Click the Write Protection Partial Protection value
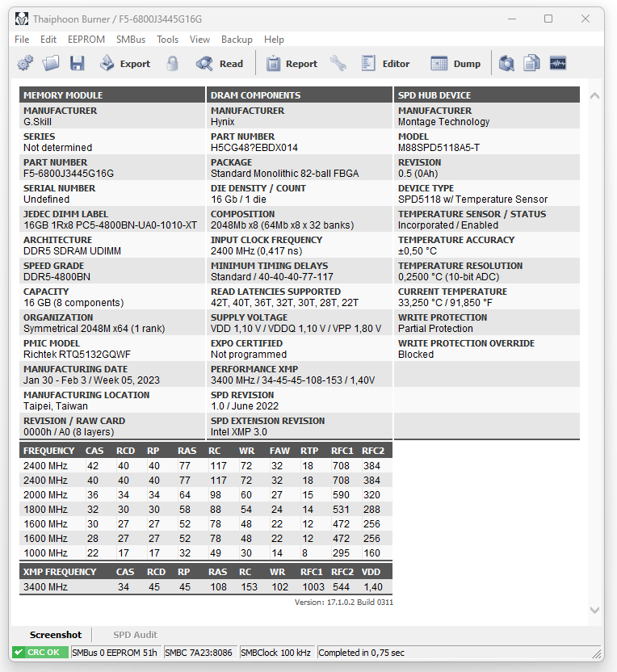Image resolution: width=617 pixels, height=672 pixels. [x=435, y=329]
